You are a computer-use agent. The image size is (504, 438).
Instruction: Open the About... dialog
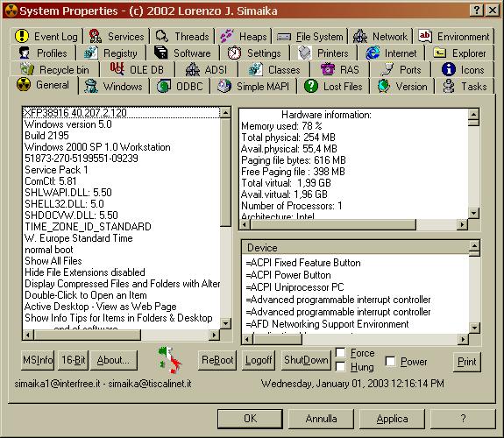114,360
